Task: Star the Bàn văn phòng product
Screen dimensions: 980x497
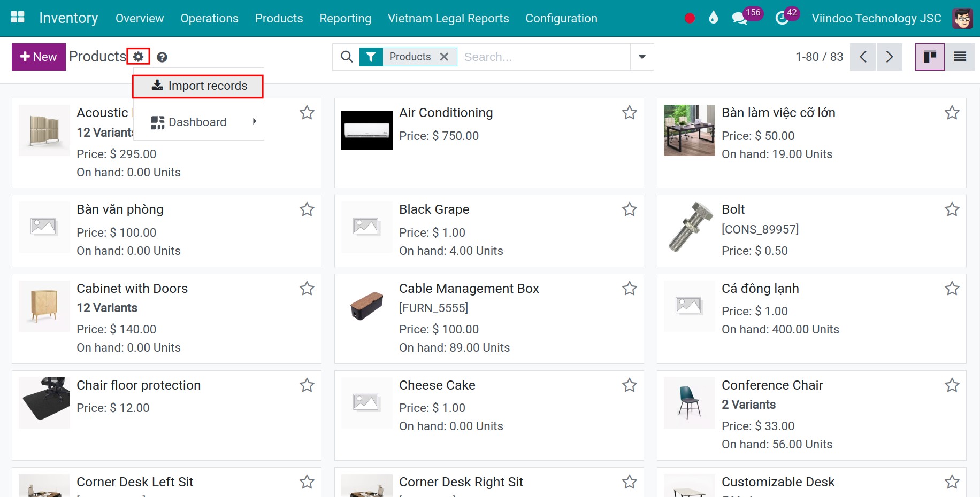Action: click(307, 209)
